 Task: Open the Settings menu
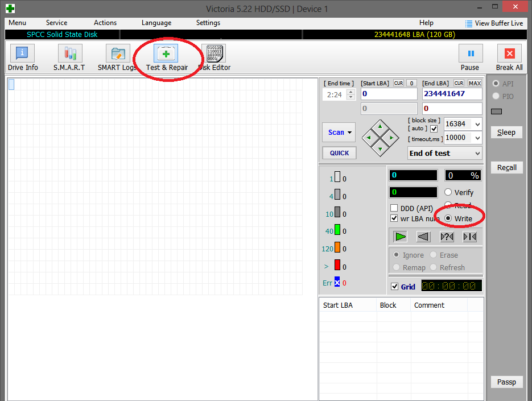click(208, 23)
